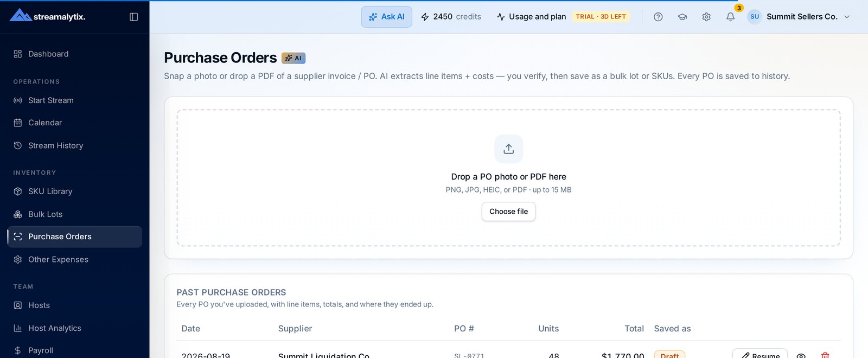
Task: Click the Dashboard grid icon
Action: click(x=18, y=54)
